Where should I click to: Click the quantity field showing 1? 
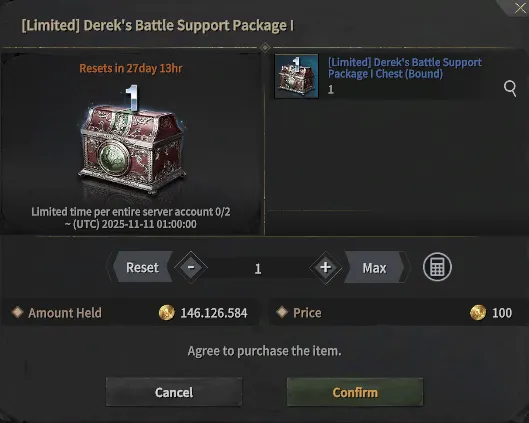click(x=258, y=269)
